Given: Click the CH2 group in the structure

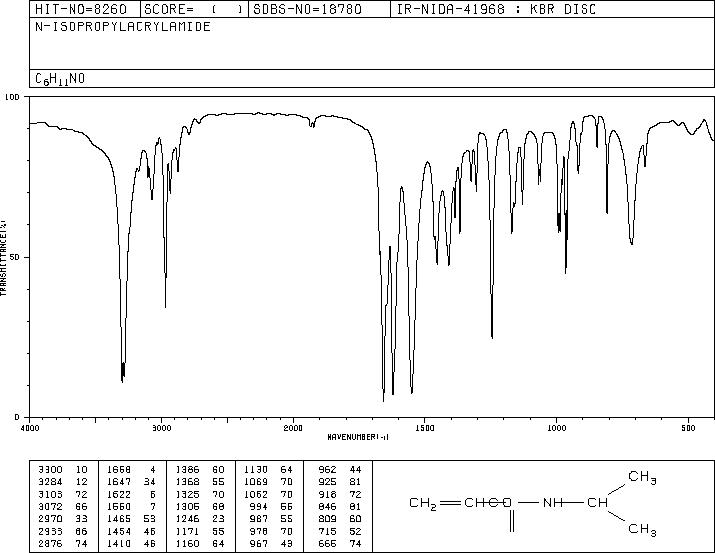Looking at the screenshot, I should pyautogui.click(x=423, y=503).
